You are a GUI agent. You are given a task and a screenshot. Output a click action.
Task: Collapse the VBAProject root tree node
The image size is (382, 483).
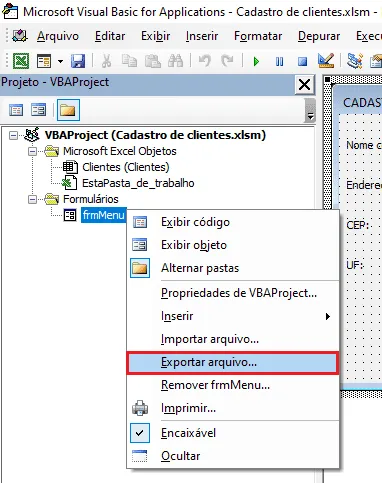pos(13,135)
